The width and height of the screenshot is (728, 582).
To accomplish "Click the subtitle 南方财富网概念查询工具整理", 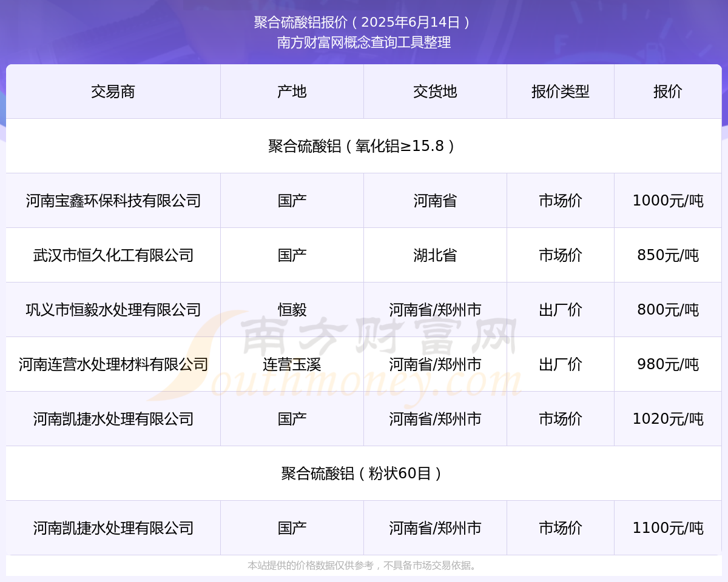I will tap(363, 42).
